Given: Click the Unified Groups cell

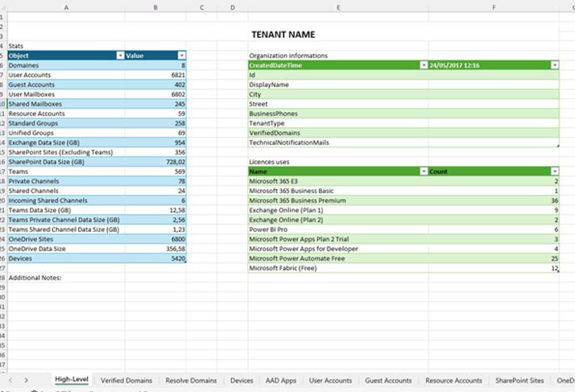Looking at the screenshot, I should (x=66, y=133).
